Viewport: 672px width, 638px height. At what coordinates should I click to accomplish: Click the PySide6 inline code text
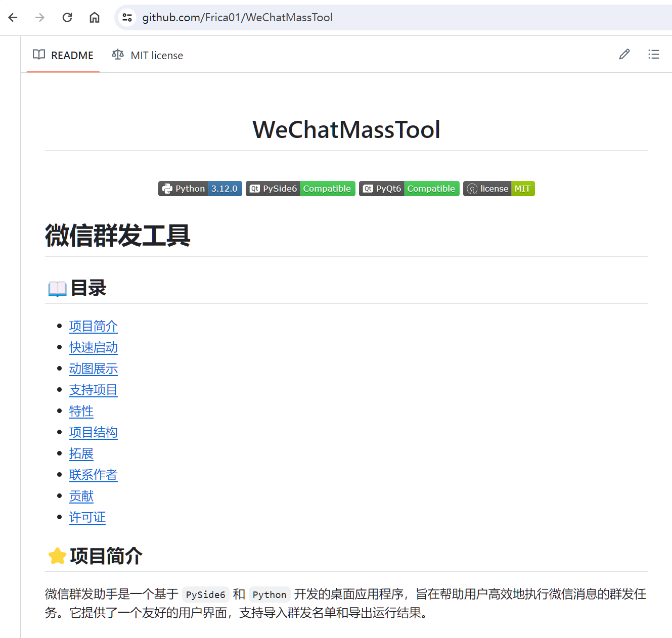[206, 595]
